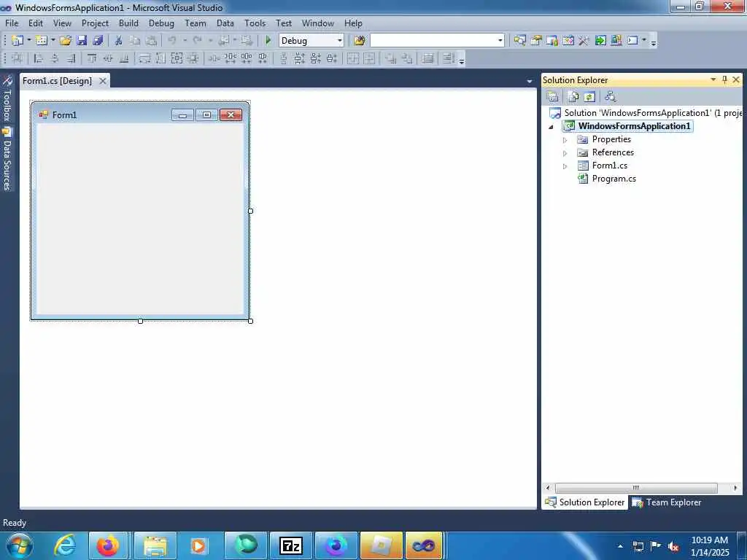Image resolution: width=747 pixels, height=560 pixels.
Task: Click the Align to Grid icon
Action: [x=18, y=58]
